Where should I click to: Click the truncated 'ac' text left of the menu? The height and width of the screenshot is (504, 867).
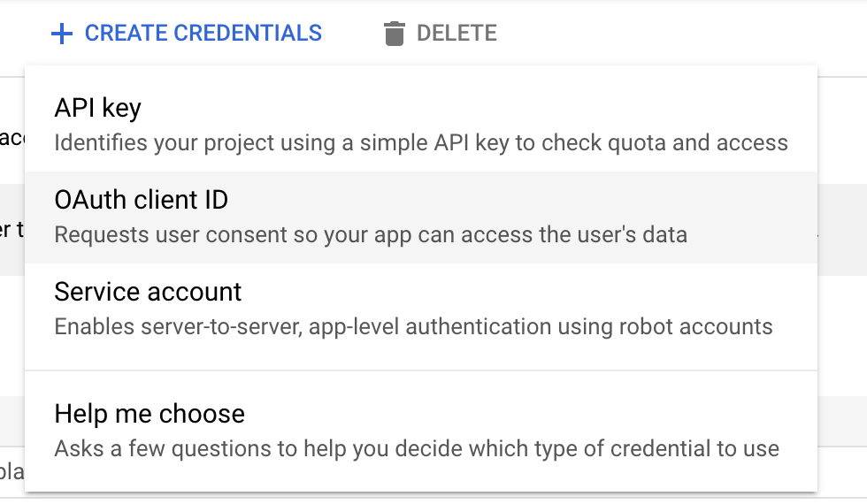tap(12, 138)
